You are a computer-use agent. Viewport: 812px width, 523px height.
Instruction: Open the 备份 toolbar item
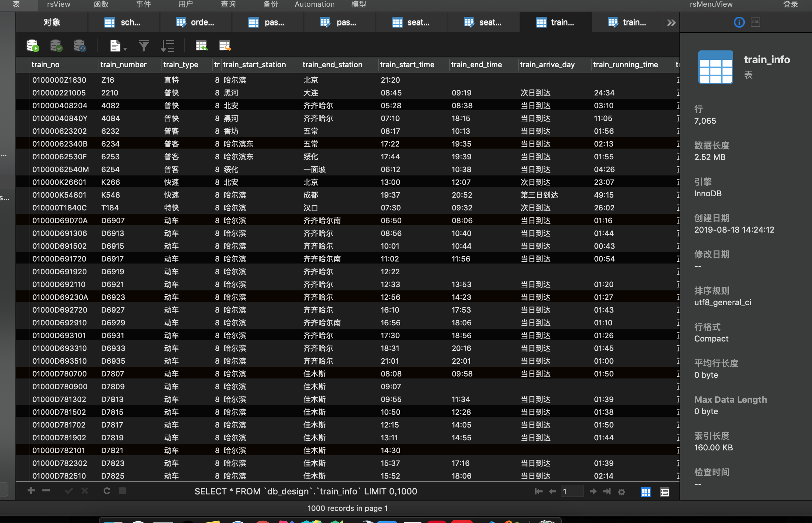[270, 4]
